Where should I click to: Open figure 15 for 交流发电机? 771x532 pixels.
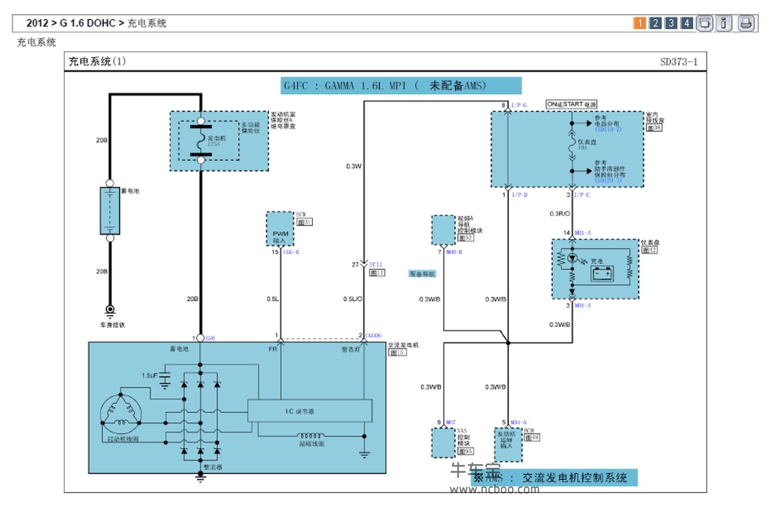point(397,352)
